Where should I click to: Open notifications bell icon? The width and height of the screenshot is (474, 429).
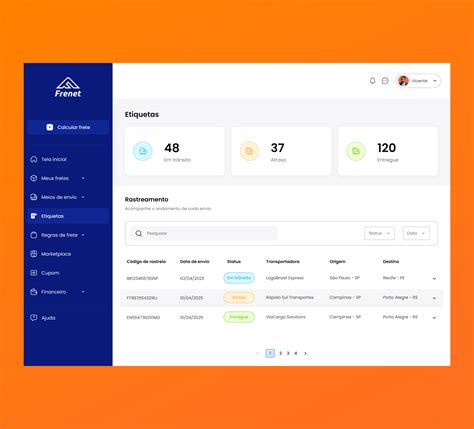372,81
